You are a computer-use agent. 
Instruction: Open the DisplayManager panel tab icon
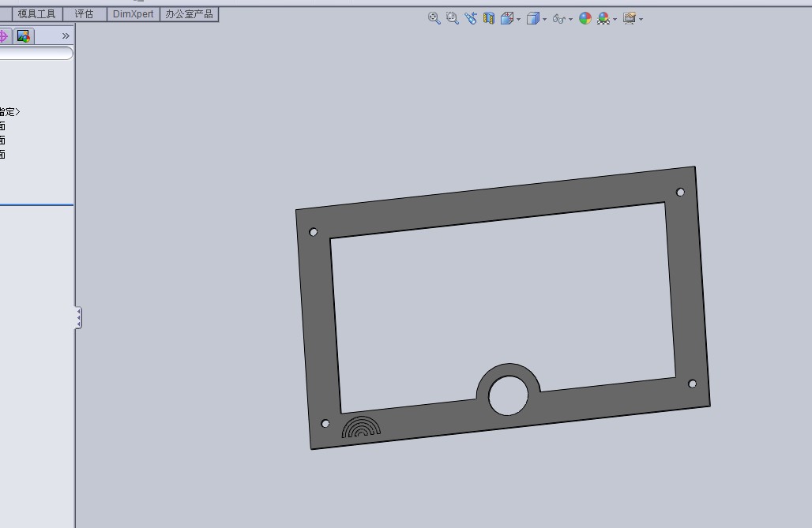24,36
